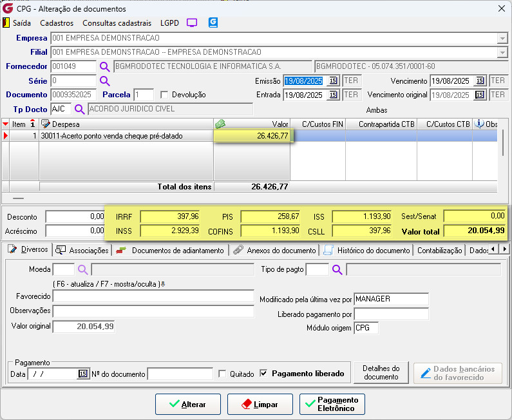Open the Vencimento calendar picker icon
This screenshot has width=512, height=420.
pyautogui.click(x=480, y=81)
